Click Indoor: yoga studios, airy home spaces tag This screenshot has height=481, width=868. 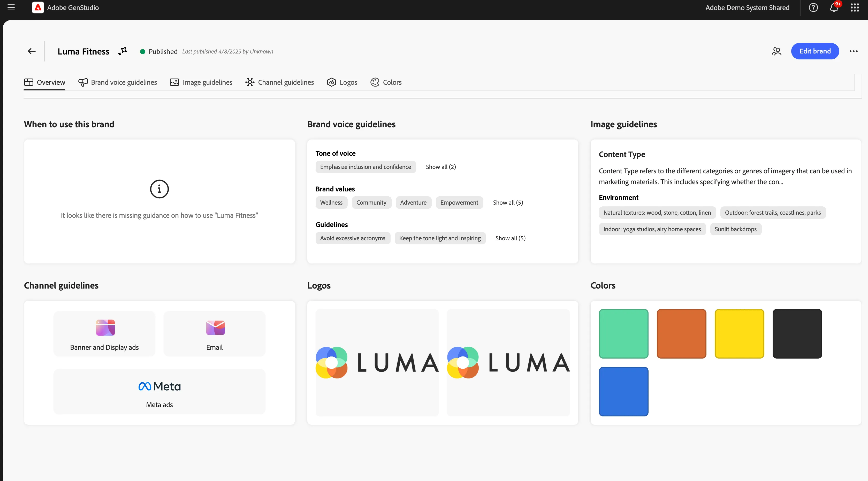[652, 229]
